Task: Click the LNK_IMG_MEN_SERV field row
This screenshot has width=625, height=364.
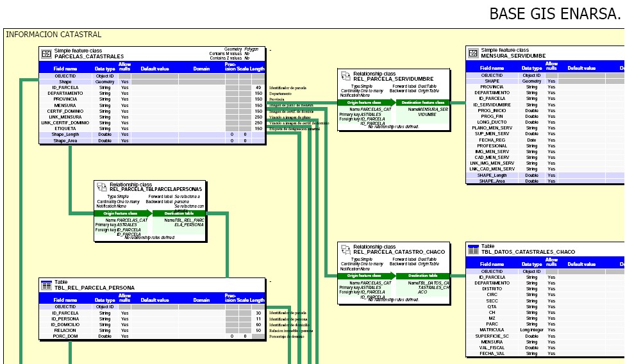Action: pos(546,163)
